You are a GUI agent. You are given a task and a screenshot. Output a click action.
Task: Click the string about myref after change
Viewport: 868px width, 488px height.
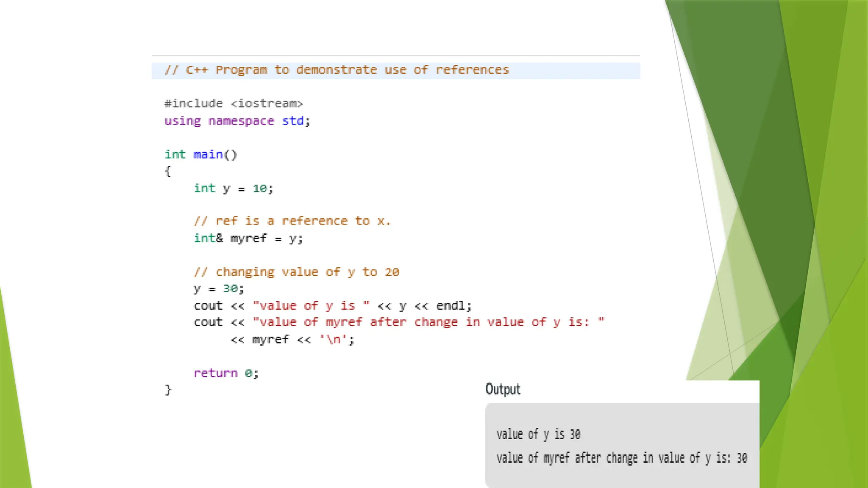pos(428,322)
